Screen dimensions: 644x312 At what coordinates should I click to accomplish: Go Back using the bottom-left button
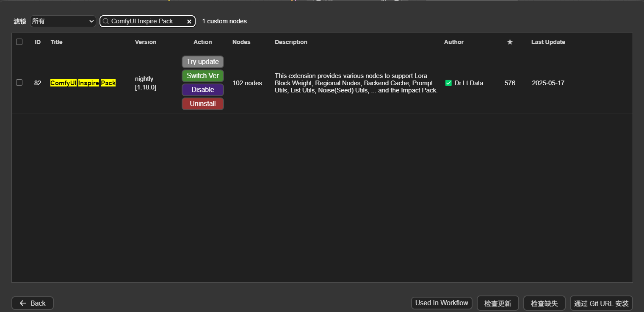(33, 303)
